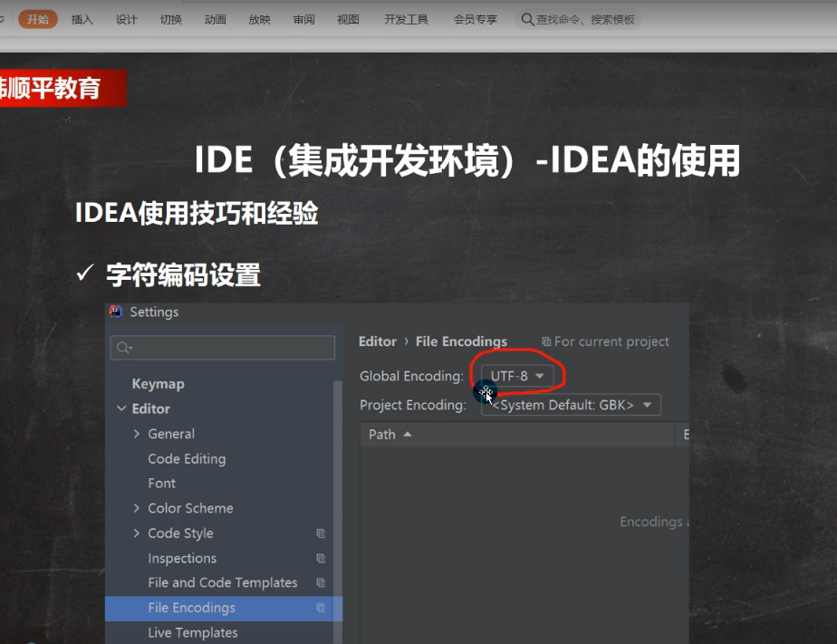This screenshot has height=644, width=837.
Task: Click the IntelliJ logo beside Settings title
Action: [116, 312]
